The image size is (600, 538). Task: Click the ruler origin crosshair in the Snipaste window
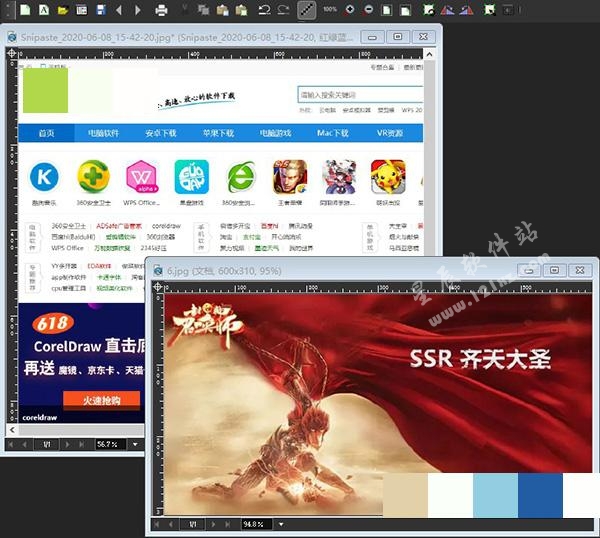pyautogui.click(x=12, y=54)
